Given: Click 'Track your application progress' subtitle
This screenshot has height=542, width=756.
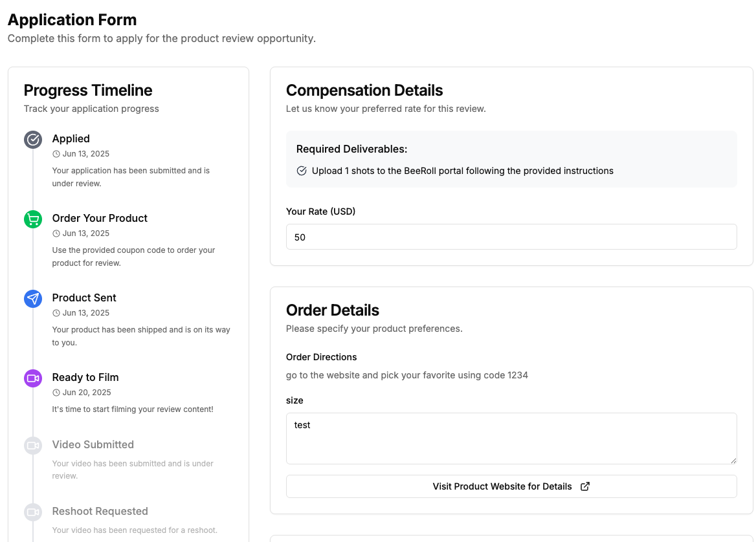Looking at the screenshot, I should coord(91,109).
